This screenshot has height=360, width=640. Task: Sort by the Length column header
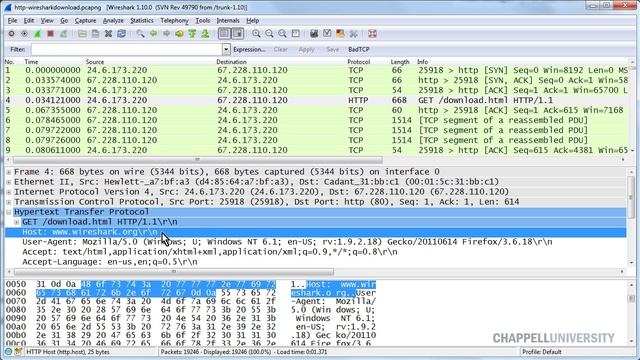[x=400, y=62]
